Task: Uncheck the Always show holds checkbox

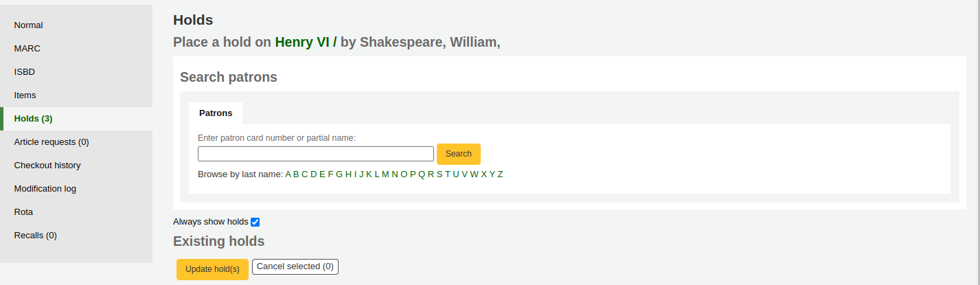Action: coord(255,222)
